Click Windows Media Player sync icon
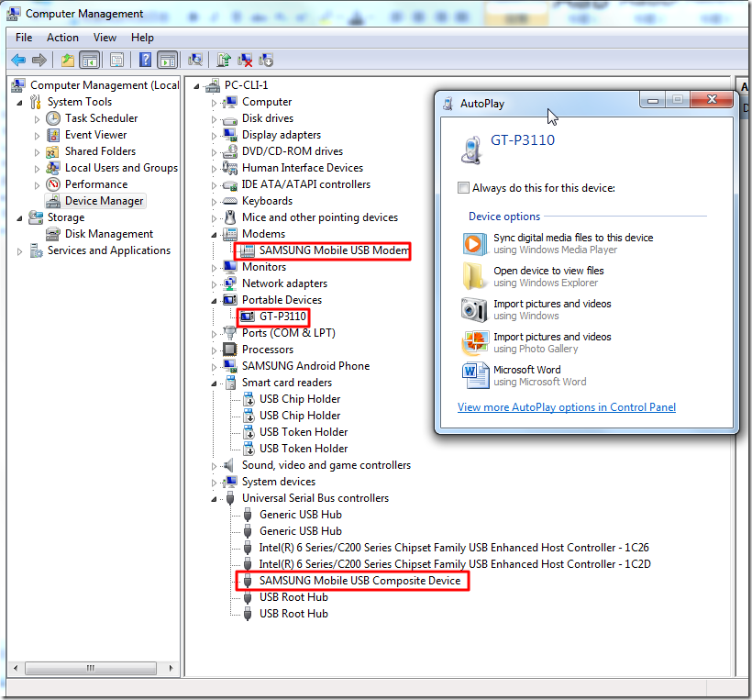 click(x=474, y=243)
